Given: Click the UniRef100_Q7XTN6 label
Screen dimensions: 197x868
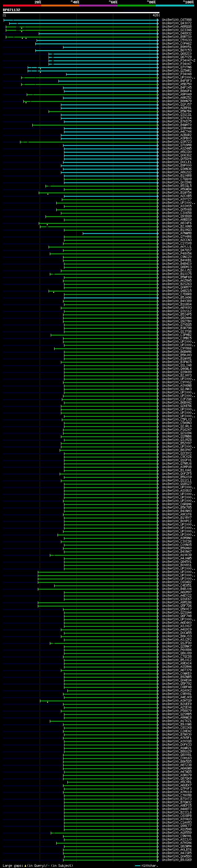Looking at the screenshot, I should point(177,67).
